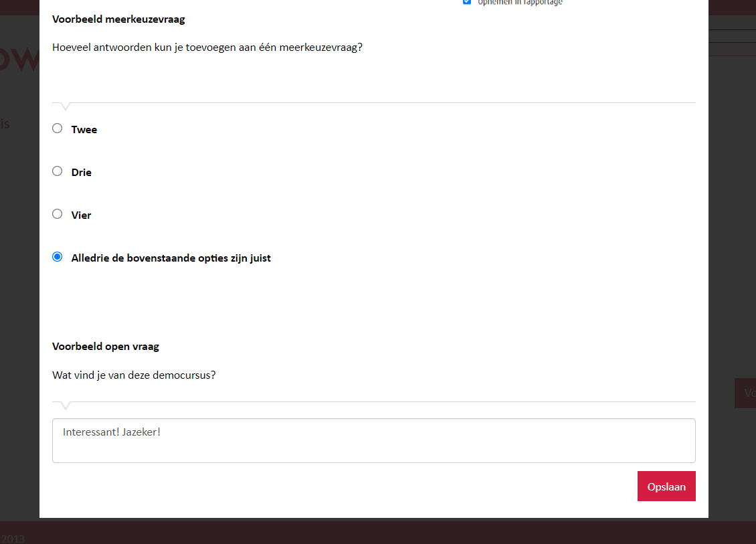Screen dimensions: 756x544
Task: Click the "Opnemen in rapportage" label text
Action: pyautogui.click(x=520, y=3)
